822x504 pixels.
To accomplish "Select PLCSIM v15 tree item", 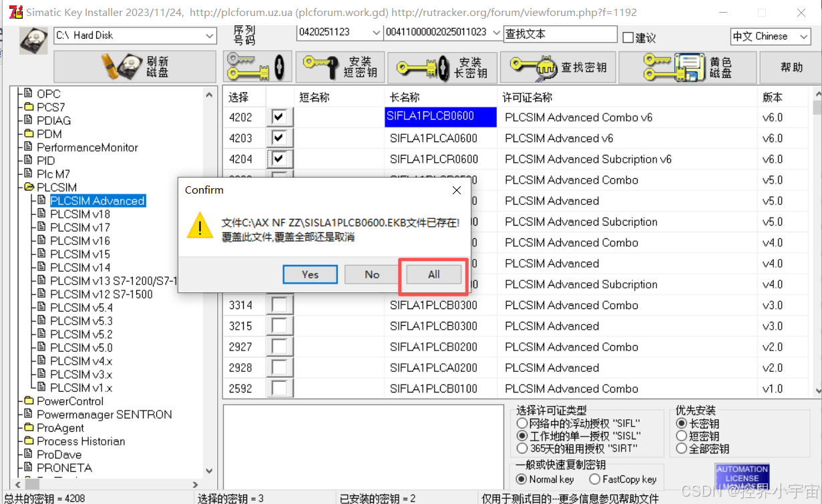I will pyautogui.click(x=80, y=254).
